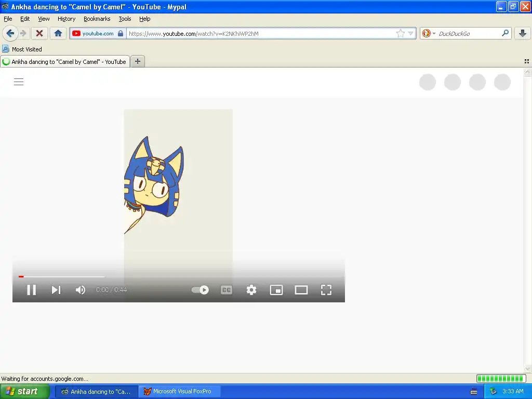Click the system tray network icon
This screenshot has height=399, width=532.
[493, 392]
